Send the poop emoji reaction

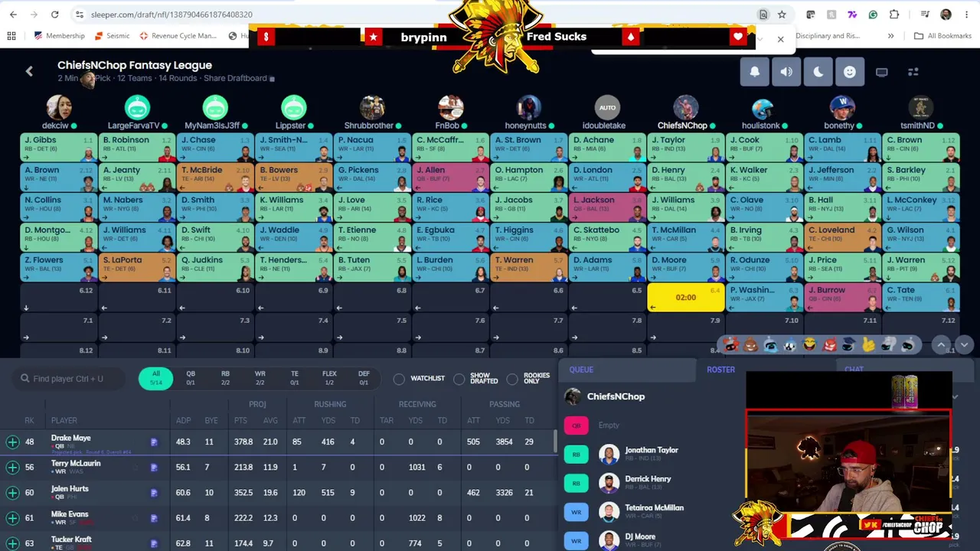[751, 345]
